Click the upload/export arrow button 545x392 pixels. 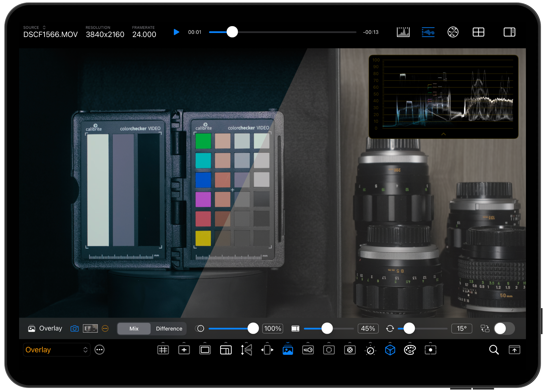pos(514,350)
